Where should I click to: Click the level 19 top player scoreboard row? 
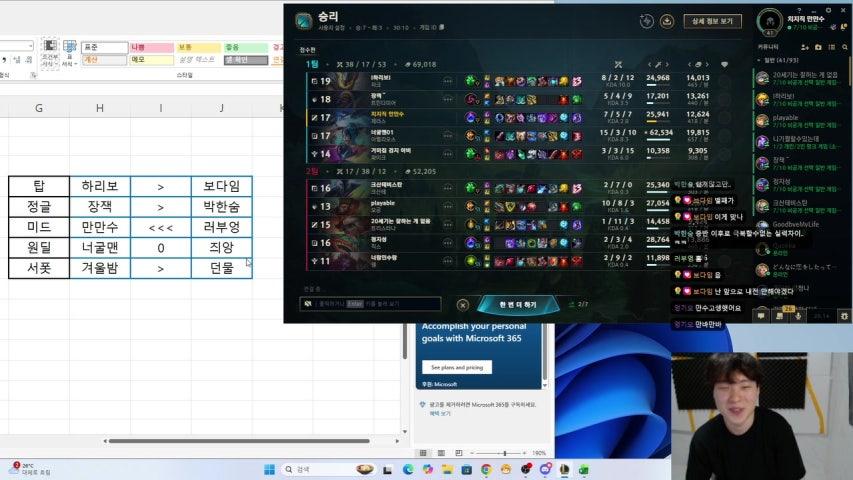coord(520,81)
